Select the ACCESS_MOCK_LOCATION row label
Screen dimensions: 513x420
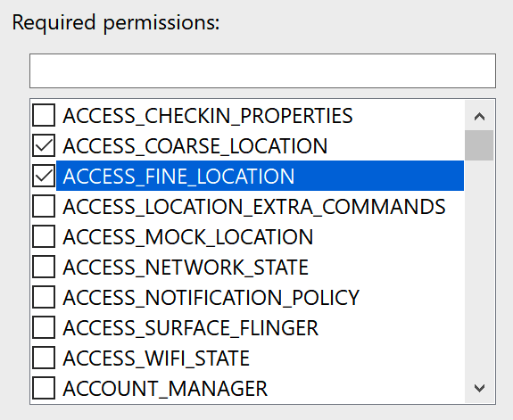tap(187, 237)
